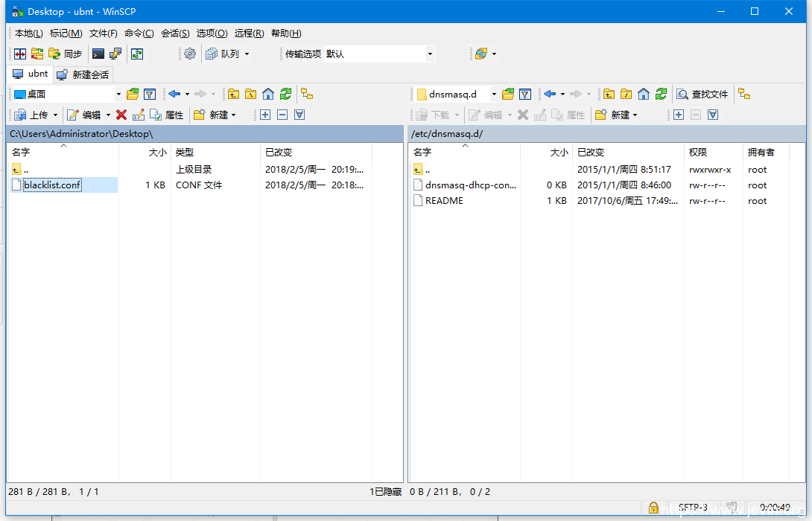Click the remote home directory icon
The image size is (812, 521).
[x=644, y=95]
